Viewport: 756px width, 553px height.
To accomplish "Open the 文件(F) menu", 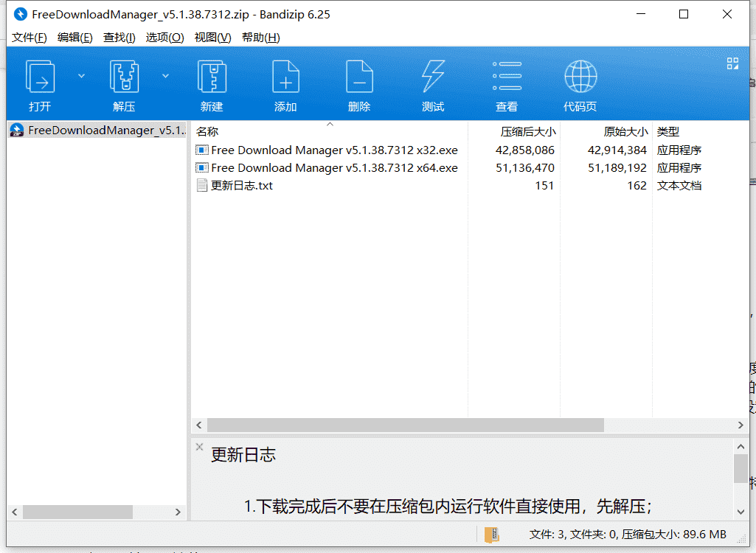I will click(30, 38).
